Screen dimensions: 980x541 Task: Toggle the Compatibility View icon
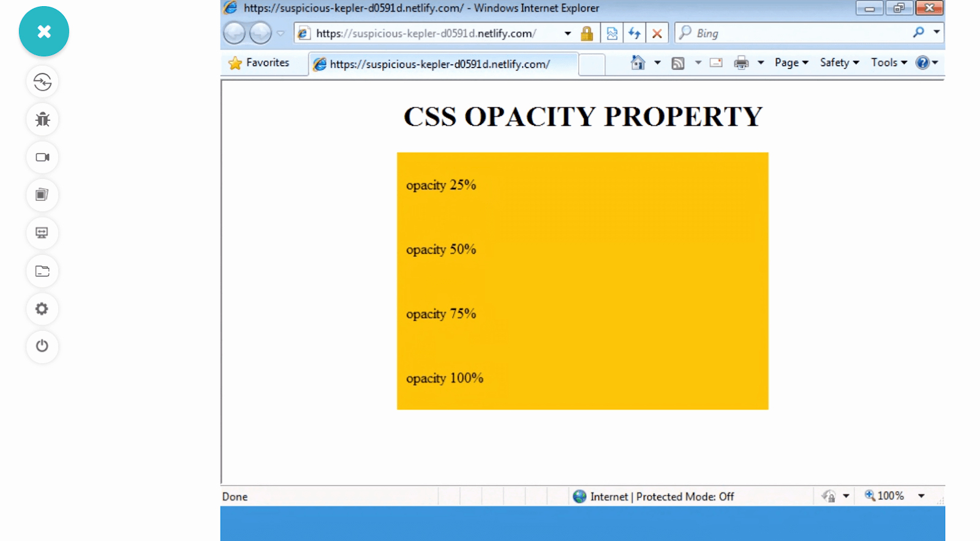[x=612, y=34]
